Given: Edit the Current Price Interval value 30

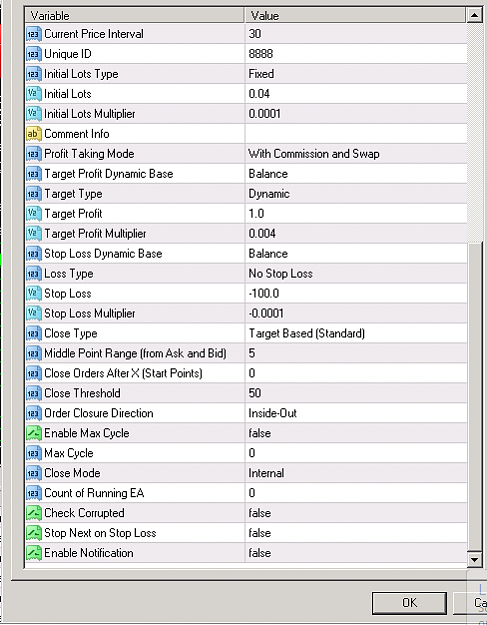Looking at the screenshot, I should pos(356,34).
